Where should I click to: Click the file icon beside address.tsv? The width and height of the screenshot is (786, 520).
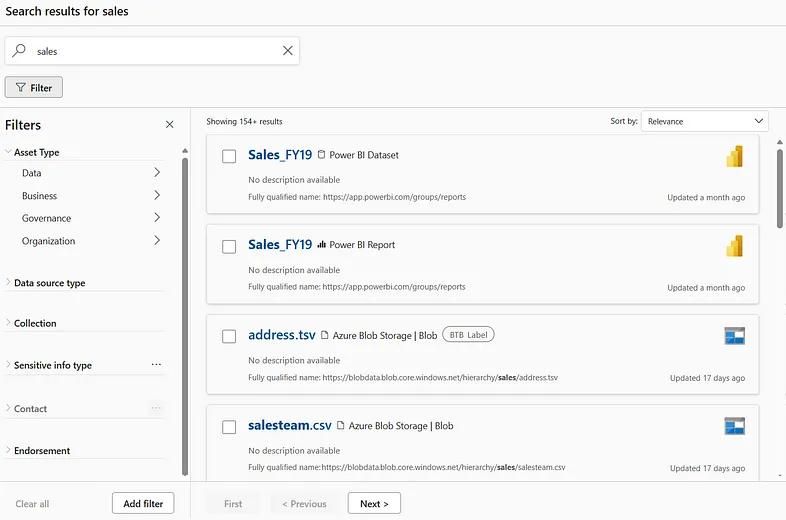[324, 335]
